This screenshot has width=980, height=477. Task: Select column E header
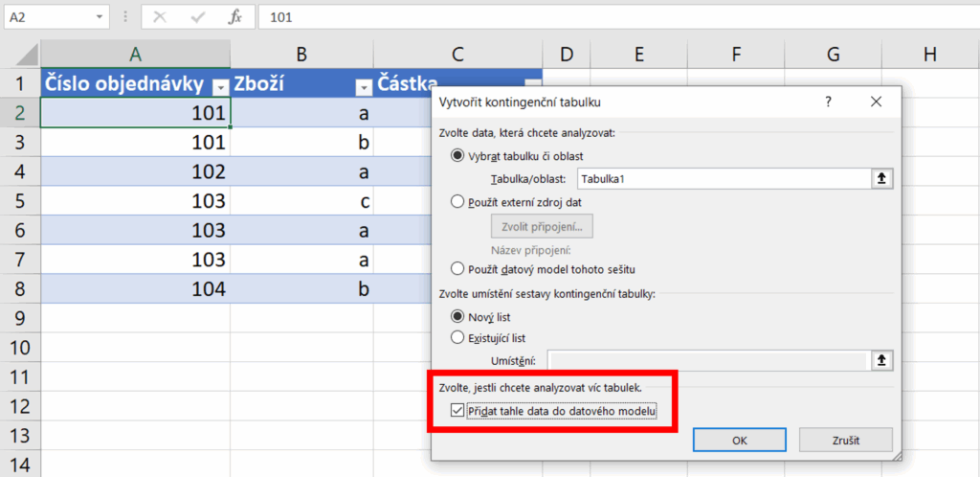(x=637, y=56)
